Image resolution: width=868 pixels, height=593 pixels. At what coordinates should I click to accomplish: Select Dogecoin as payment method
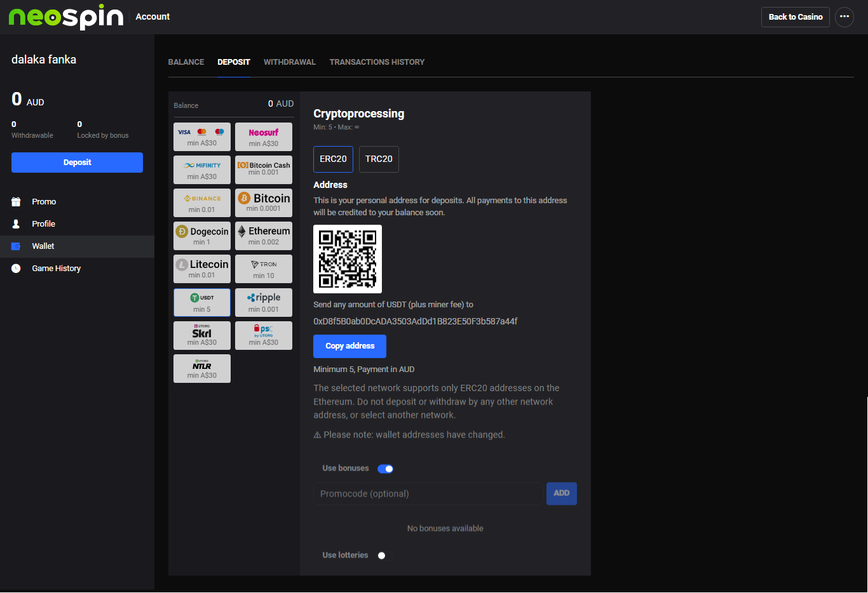click(x=202, y=236)
